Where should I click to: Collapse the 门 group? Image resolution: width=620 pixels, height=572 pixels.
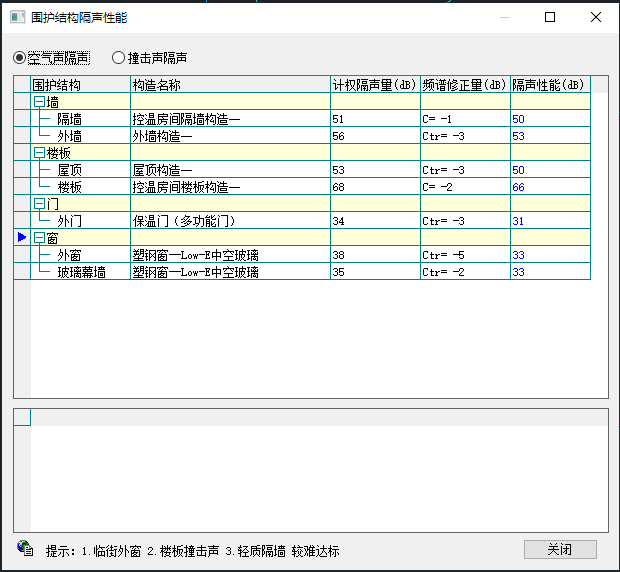pyautogui.click(x=39, y=204)
